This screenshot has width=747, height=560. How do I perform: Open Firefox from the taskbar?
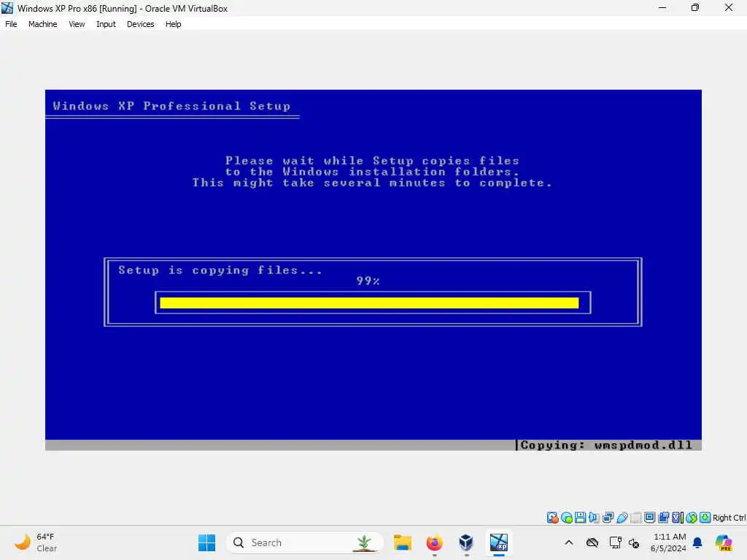tap(435, 542)
